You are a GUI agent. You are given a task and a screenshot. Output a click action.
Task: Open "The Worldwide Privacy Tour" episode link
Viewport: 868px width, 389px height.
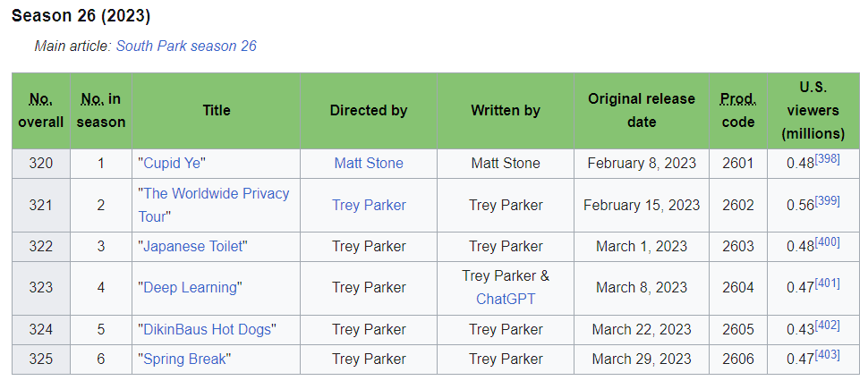pos(215,194)
